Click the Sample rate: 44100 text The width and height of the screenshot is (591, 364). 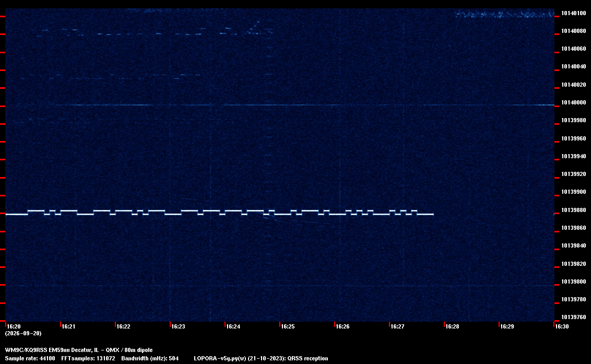pyautogui.click(x=30, y=358)
